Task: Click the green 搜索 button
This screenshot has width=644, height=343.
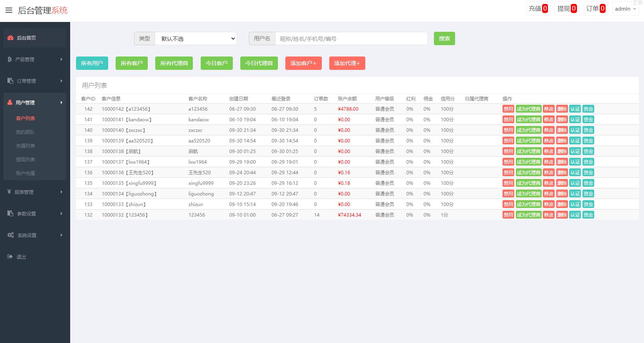Action: [x=444, y=38]
